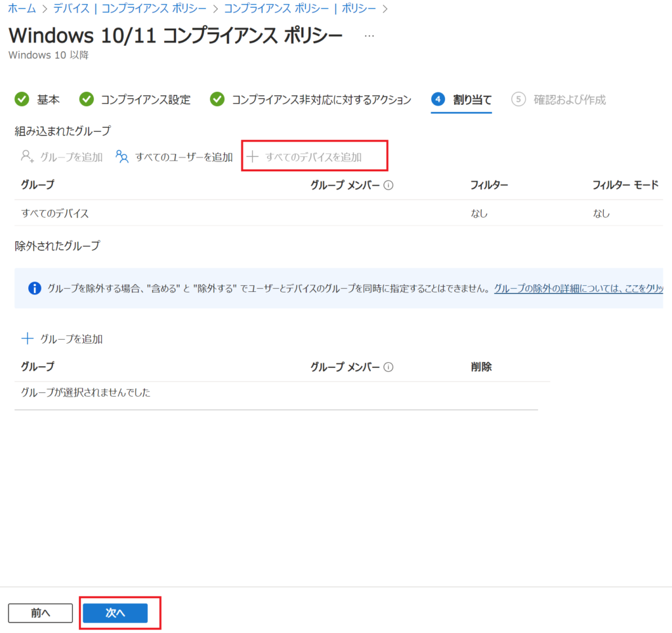This screenshot has width=672, height=633.
Task: Switch to 'コンプライアンス設定' step
Action: (x=135, y=100)
